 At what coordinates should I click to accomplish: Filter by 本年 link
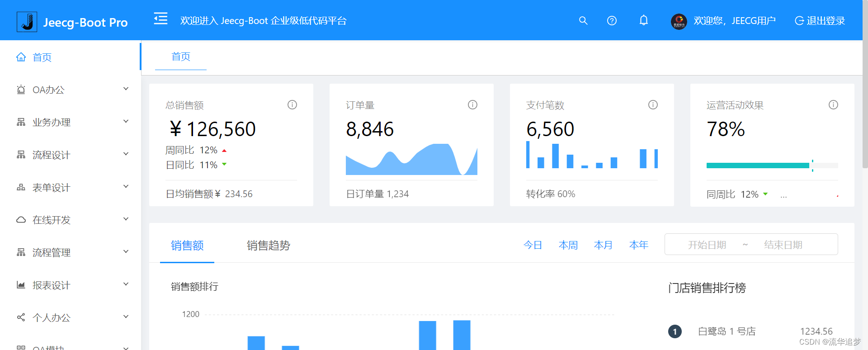639,245
